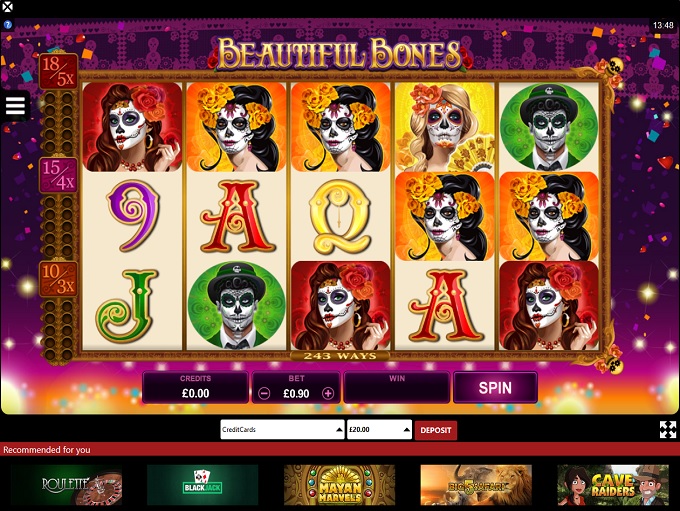Viewport: 680px width, 511px height.
Task: Open the Roulette recommended game thumbnail
Action: (66, 485)
